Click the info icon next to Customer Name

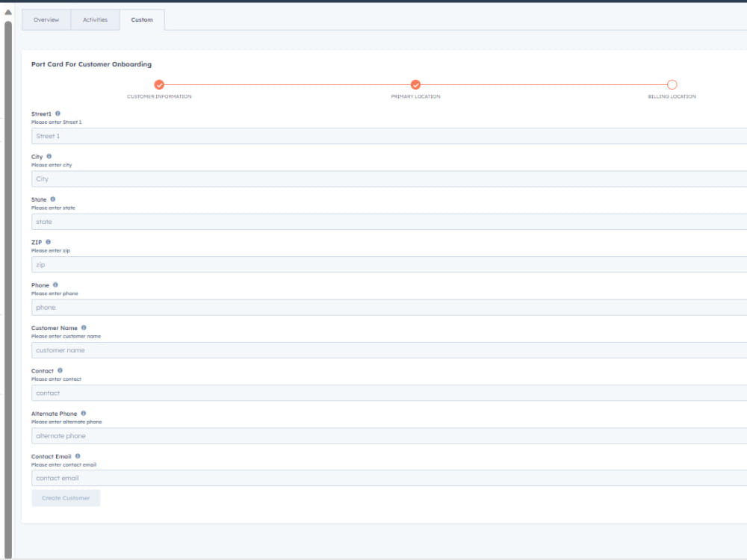pyautogui.click(x=84, y=328)
